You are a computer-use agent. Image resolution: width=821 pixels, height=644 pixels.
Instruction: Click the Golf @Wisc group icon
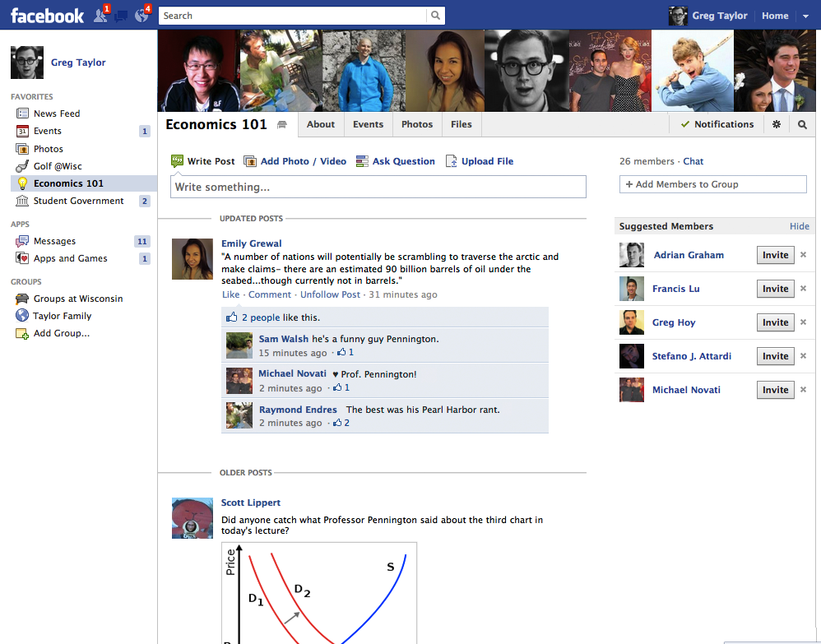pyautogui.click(x=22, y=166)
